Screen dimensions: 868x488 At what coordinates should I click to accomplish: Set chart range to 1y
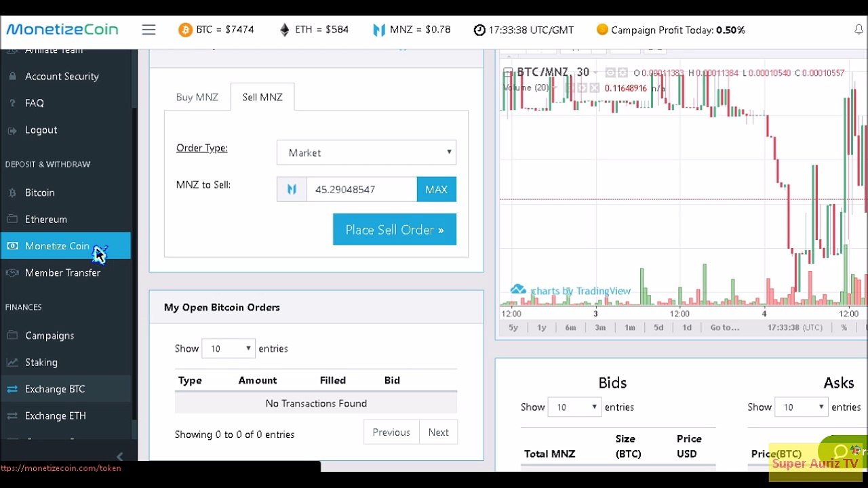[542, 327]
